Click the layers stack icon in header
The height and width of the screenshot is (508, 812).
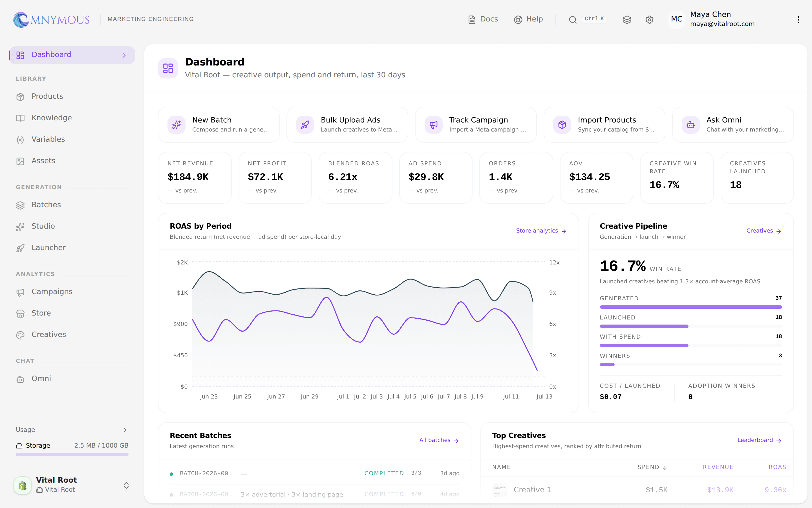pos(627,20)
